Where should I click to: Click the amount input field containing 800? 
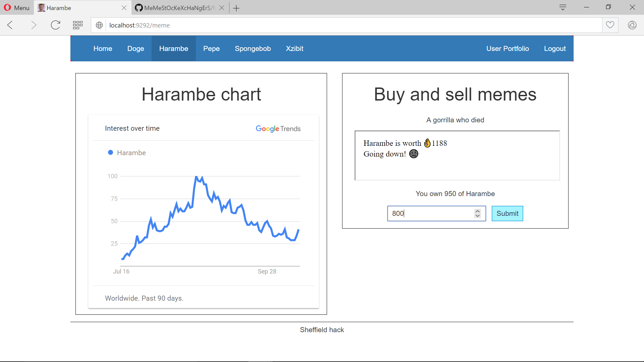click(429, 214)
